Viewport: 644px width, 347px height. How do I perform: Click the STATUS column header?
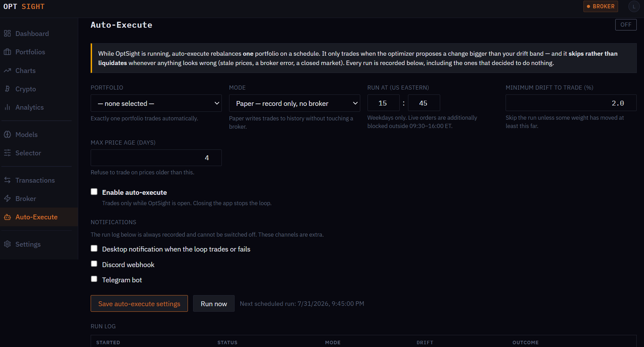(x=227, y=343)
